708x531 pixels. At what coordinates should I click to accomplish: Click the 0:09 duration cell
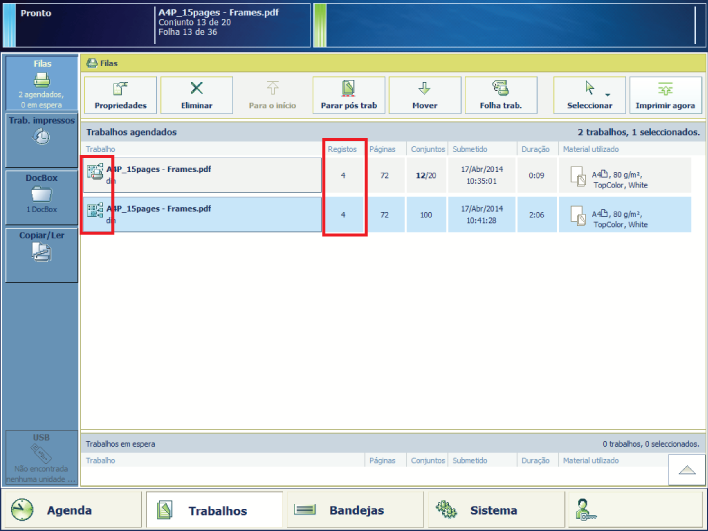click(536, 175)
